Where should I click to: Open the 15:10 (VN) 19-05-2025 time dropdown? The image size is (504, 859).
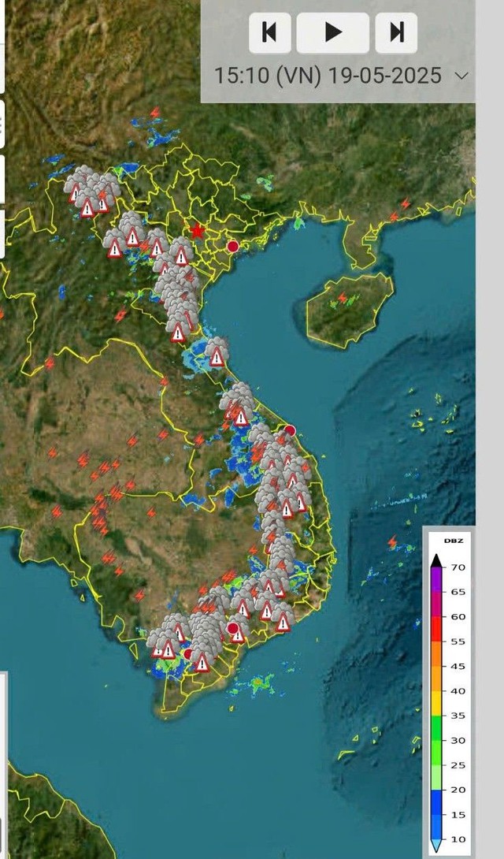pyautogui.click(x=341, y=76)
